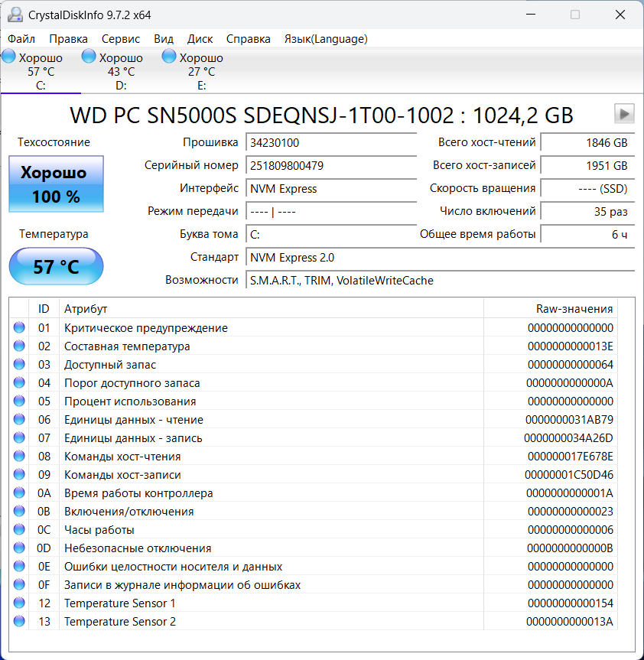644x660 pixels.
Task: Open the Сервис menu
Action: tap(121, 39)
